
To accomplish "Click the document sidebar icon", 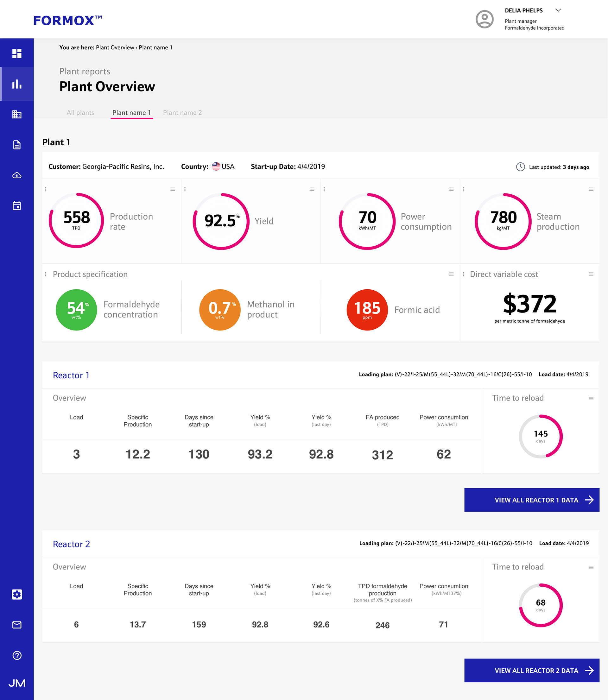I will coord(16,145).
